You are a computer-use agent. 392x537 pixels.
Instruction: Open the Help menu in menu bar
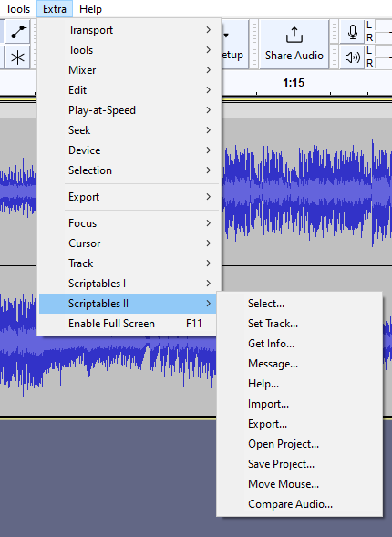coord(90,9)
